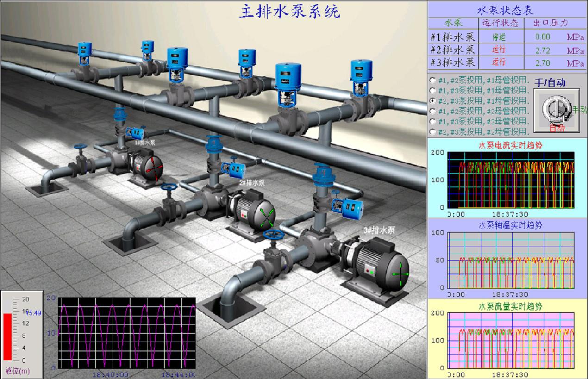Click the '运行' status in #3排水泵 row
588x379 pixels.
click(x=499, y=62)
